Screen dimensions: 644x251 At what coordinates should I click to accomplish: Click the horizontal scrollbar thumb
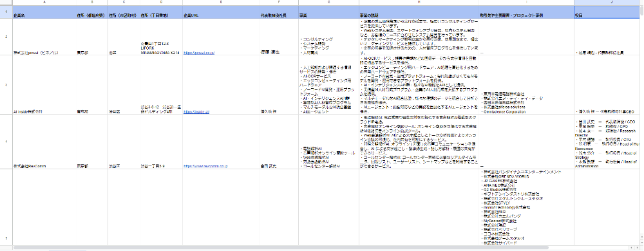281,248
